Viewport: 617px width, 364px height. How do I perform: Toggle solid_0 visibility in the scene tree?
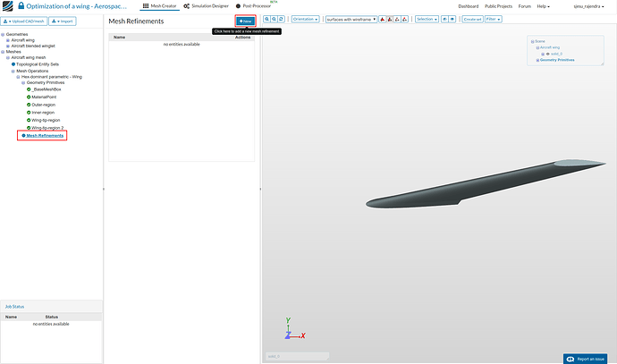(x=548, y=54)
